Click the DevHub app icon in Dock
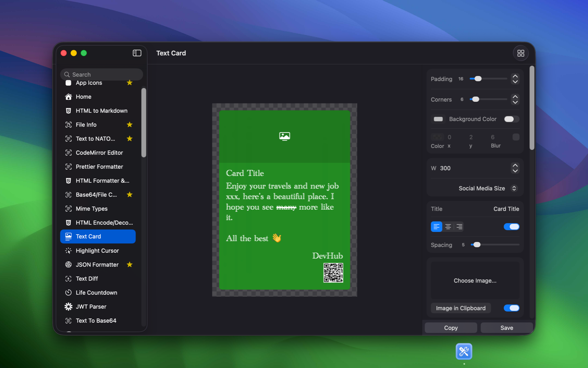This screenshot has height=368, width=588. click(464, 352)
